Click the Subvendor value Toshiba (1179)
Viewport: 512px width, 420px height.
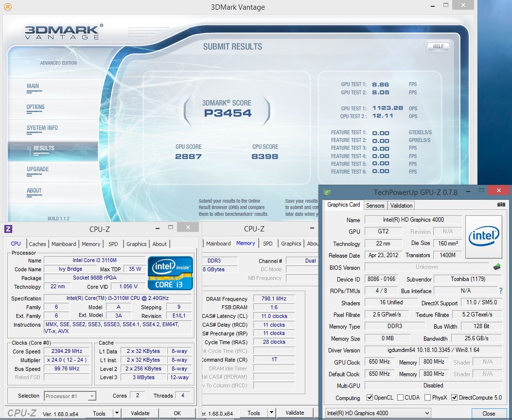(468, 279)
